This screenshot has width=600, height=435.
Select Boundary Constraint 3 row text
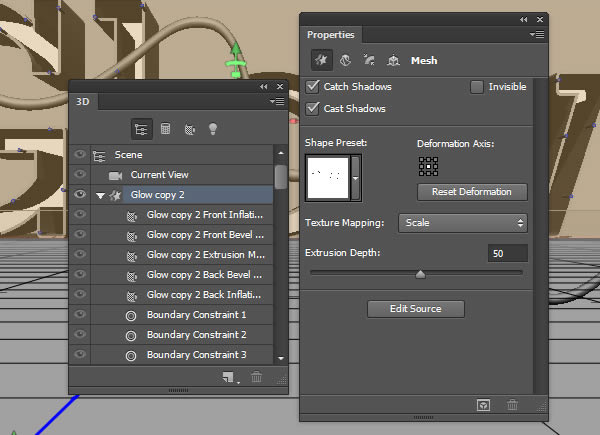tap(196, 355)
